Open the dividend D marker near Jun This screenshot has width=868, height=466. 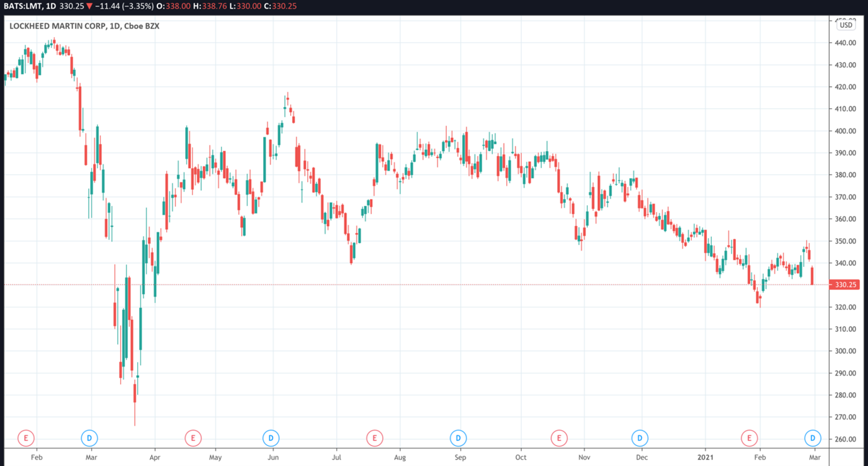click(x=271, y=438)
